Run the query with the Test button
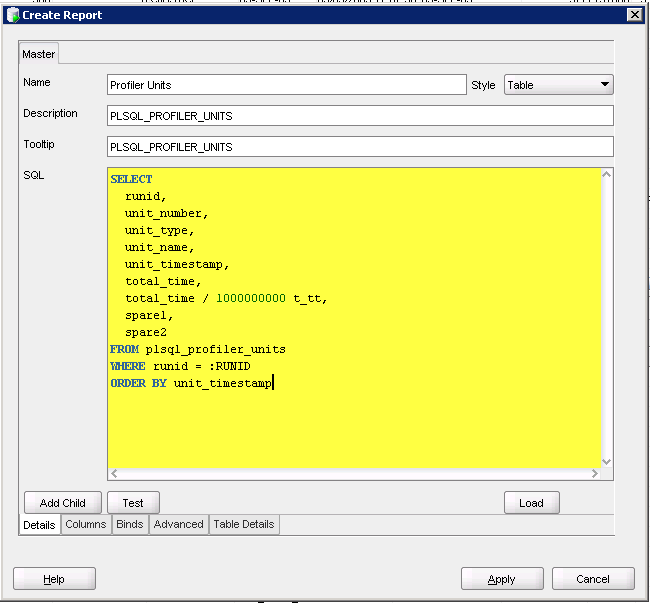Screen dimensions: 650x603 (133, 503)
